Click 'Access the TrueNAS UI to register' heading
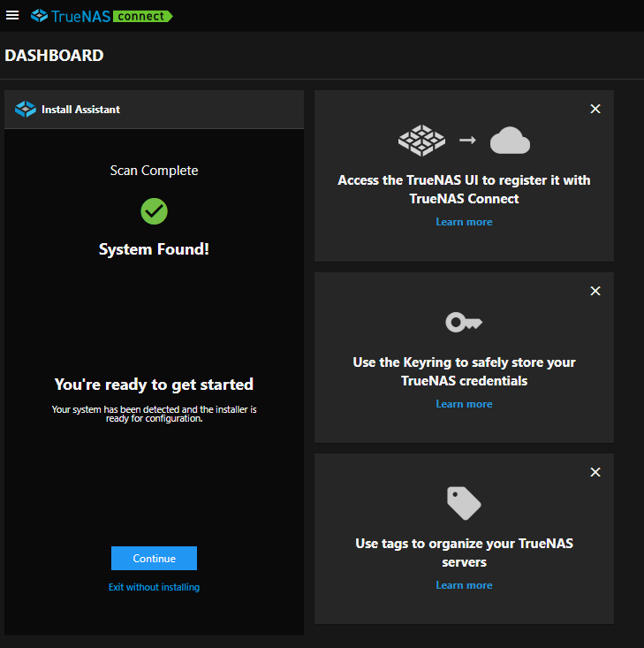Viewport: 644px width, 648px height. pyautogui.click(x=464, y=189)
